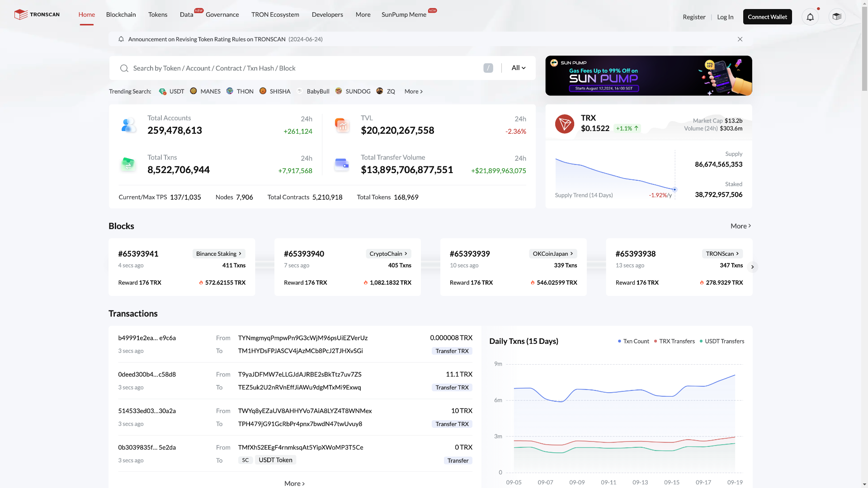868x488 pixels.
Task: Click More under Transactions list
Action: point(294,483)
